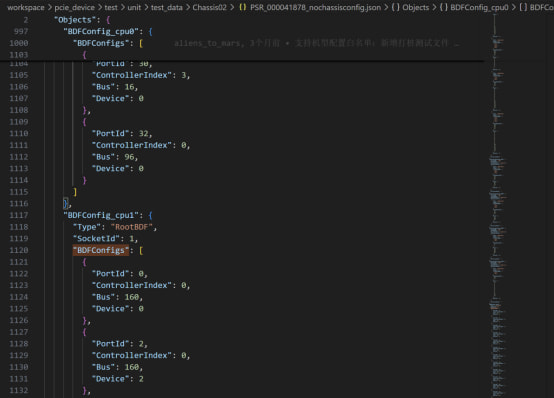Click the array brackets icon at breadcrumb end
Image resolution: width=554 pixels, height=398 pixels.
[x=523, y=7]
